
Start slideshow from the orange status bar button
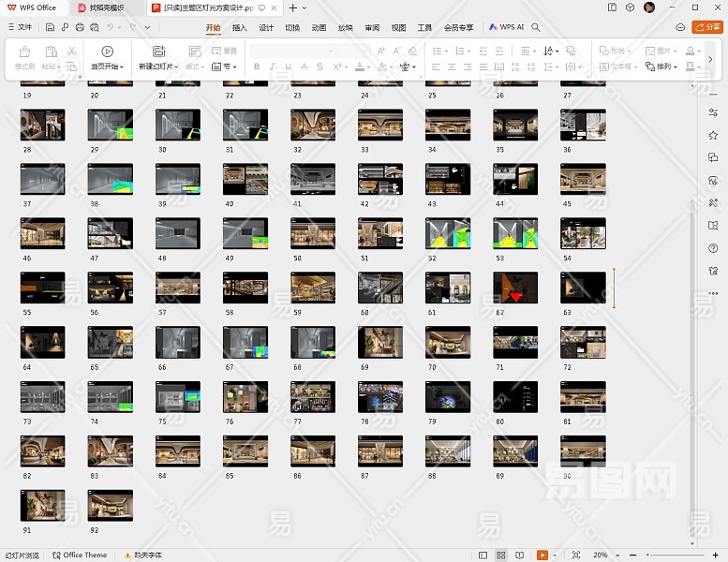click(542, 555)
